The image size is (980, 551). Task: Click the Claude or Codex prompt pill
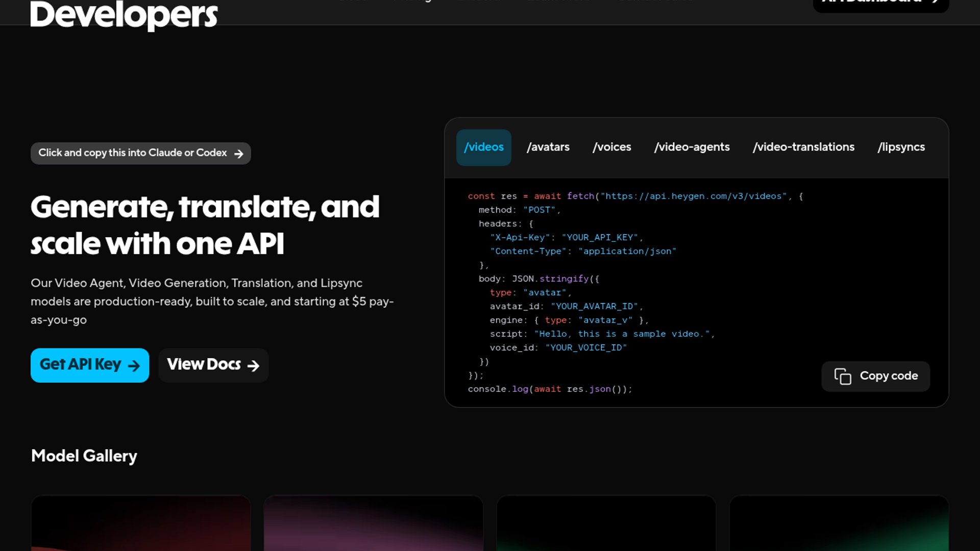pyautogui.click(x=140, y=153)
